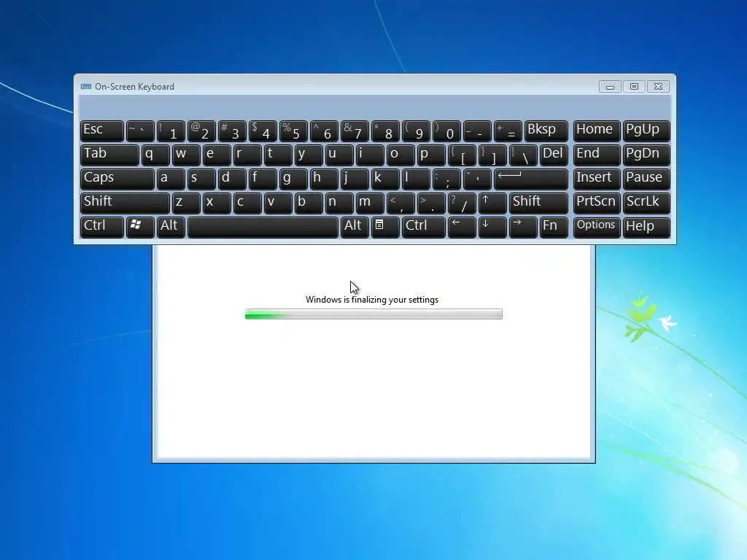Click the Del key

pyautogui.click(x=554, y=155)
